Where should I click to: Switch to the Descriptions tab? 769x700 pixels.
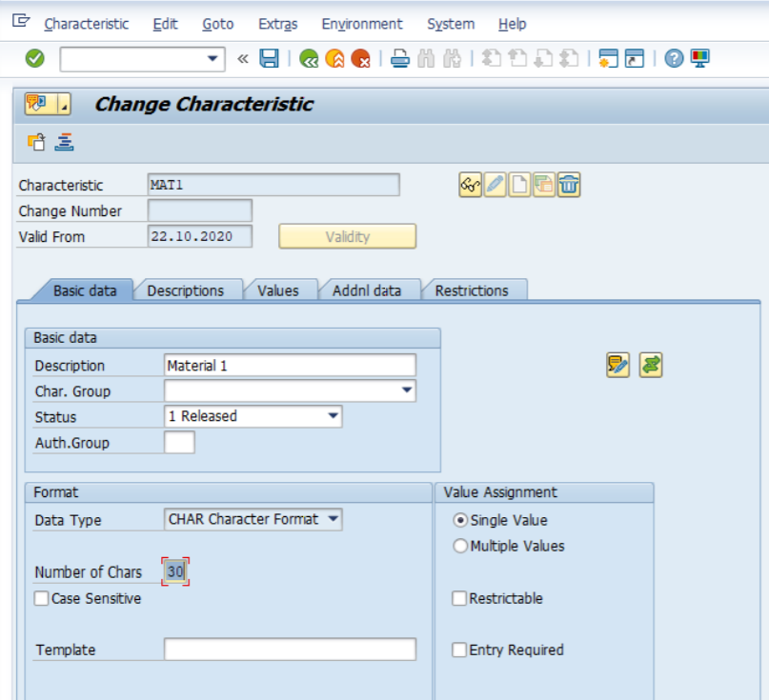click(x=186, y=290)
